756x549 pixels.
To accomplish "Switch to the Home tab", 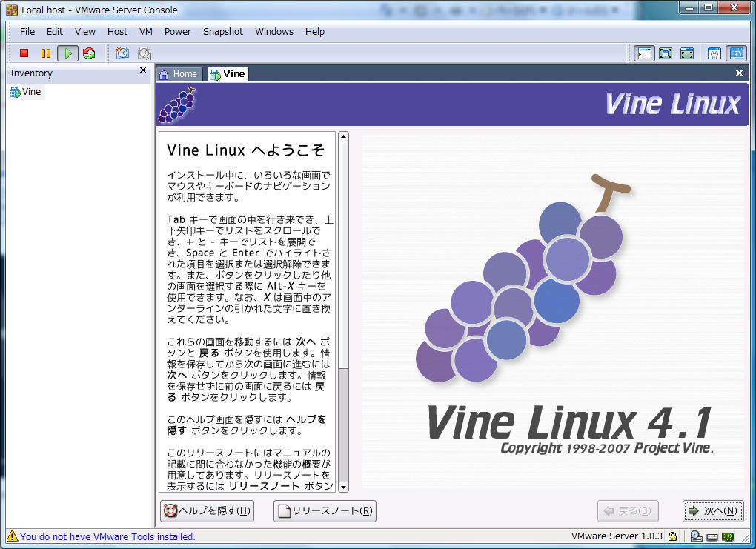I will 179,74.
